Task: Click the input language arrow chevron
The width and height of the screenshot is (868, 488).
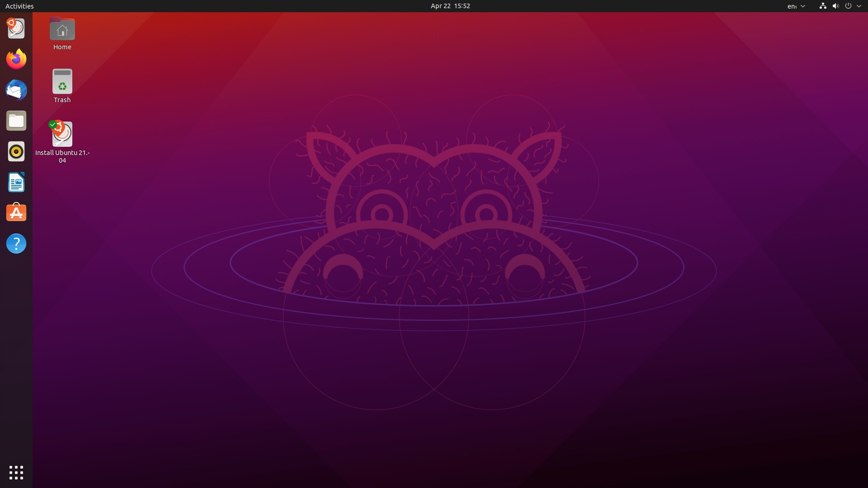Action: coord(803,6)
